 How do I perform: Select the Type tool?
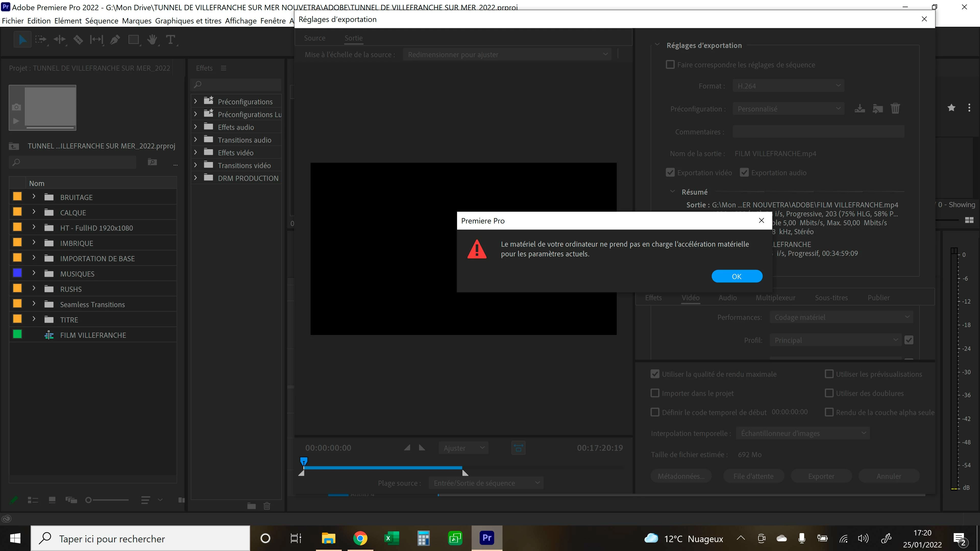point(170,40)
